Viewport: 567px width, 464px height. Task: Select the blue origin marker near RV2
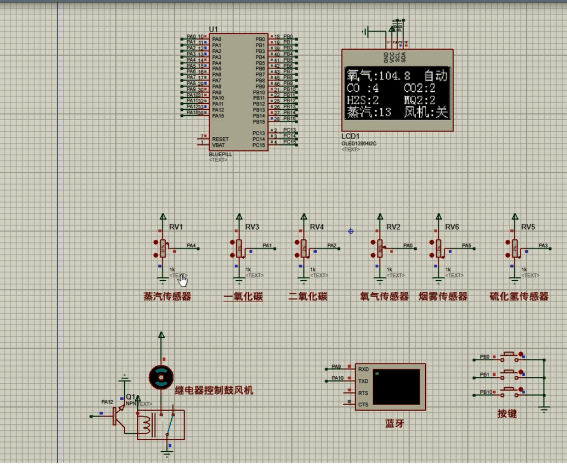click(350, 231)
